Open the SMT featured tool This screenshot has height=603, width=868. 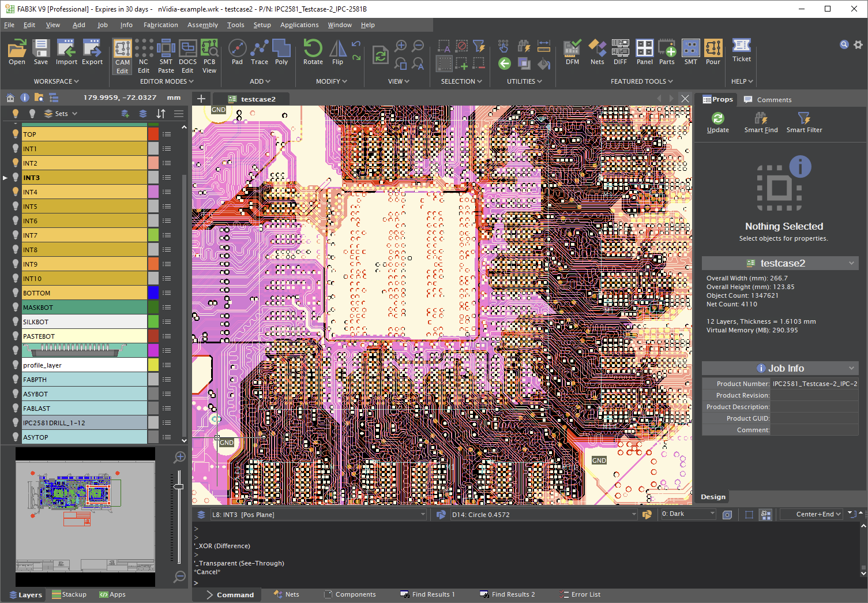tap(691, 52)
